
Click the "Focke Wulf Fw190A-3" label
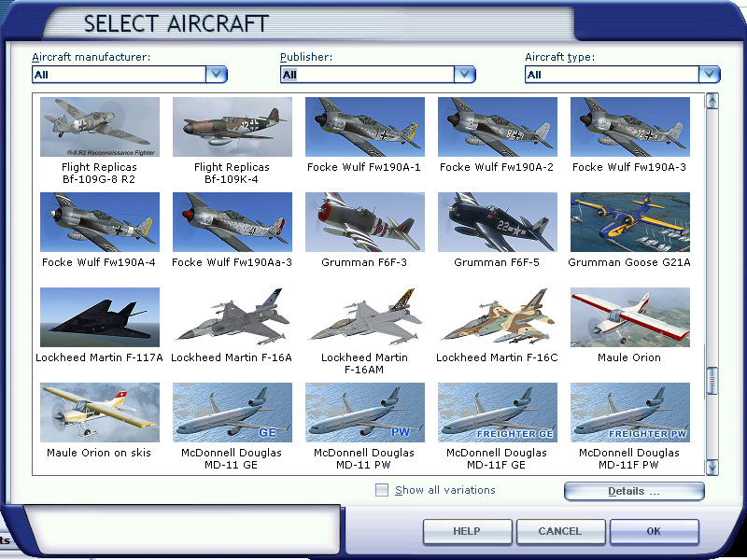[629, 167]
